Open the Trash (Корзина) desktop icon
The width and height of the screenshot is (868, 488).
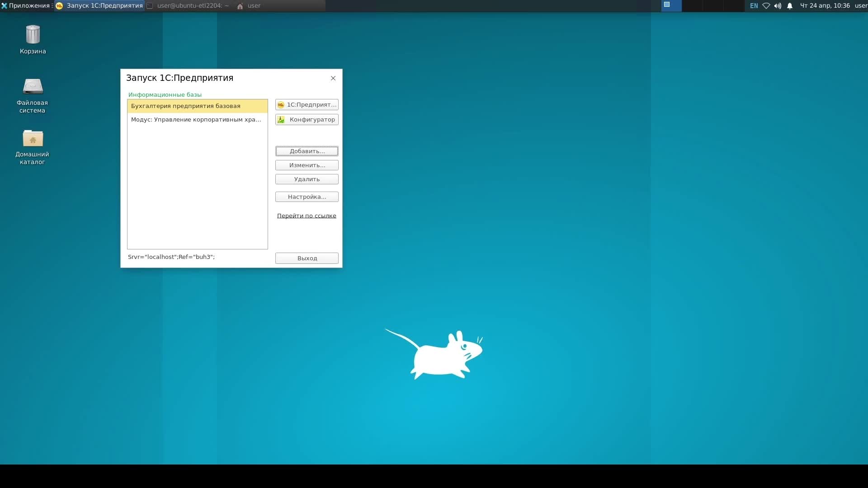click(33, 35)
